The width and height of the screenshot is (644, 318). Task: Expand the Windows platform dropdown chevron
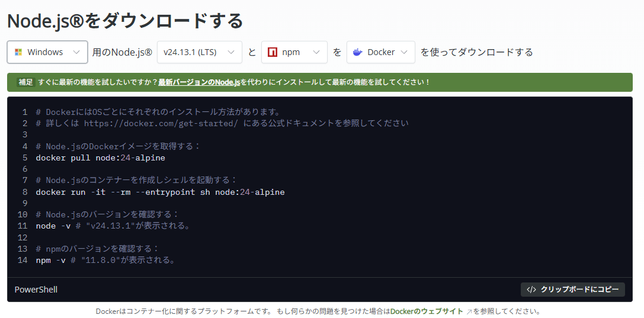76,52
